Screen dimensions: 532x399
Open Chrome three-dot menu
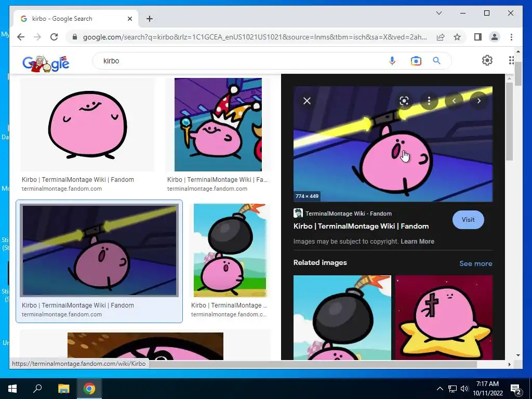tap(511, 37)
